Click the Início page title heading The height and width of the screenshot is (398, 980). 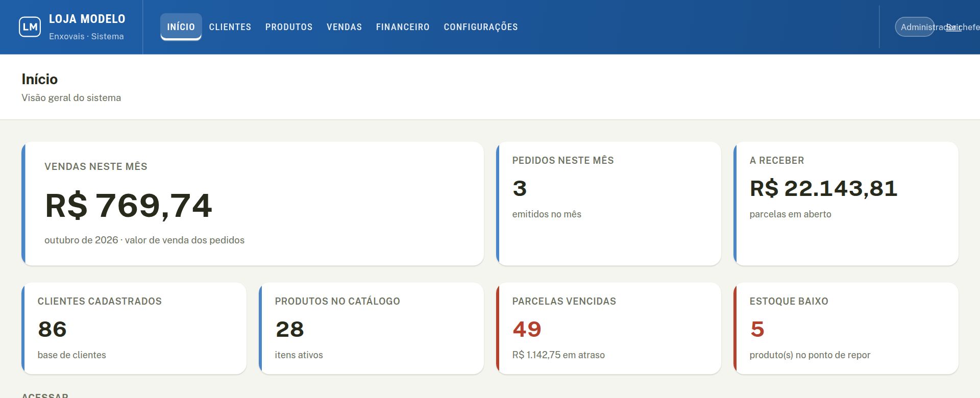tap(39, 79)
